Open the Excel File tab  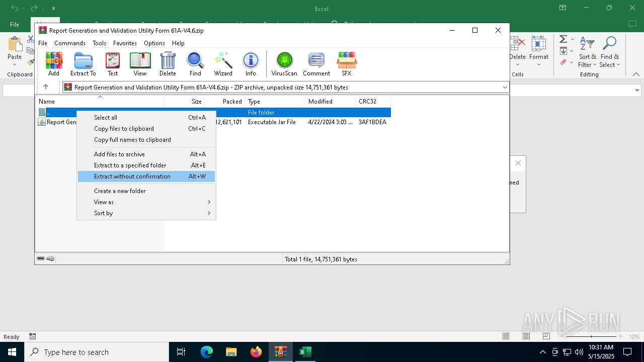coord(15,25)
